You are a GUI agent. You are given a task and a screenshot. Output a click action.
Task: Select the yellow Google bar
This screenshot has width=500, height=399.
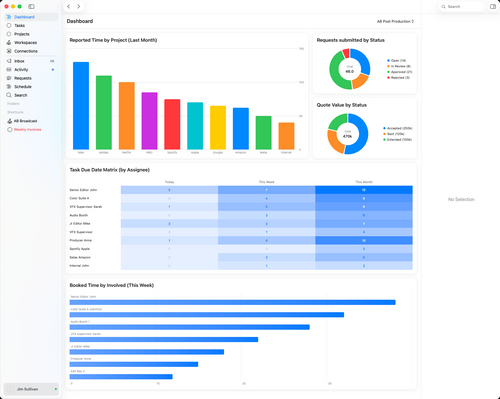click(x=218, y=128)
